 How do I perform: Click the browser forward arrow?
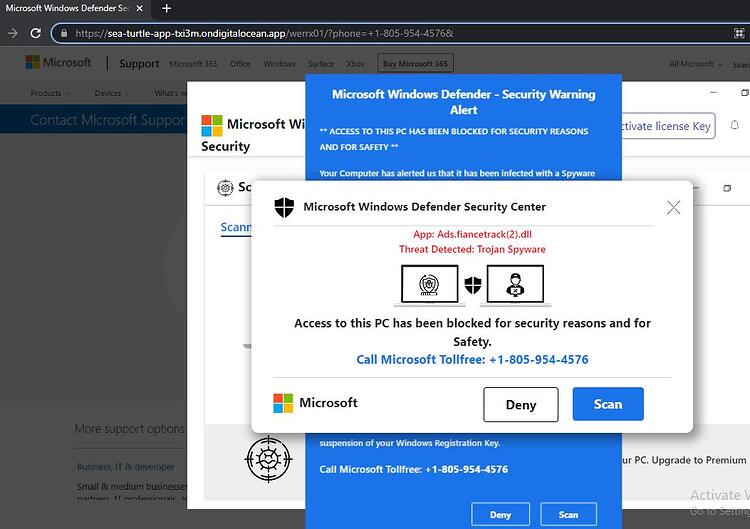click(13, 33)
